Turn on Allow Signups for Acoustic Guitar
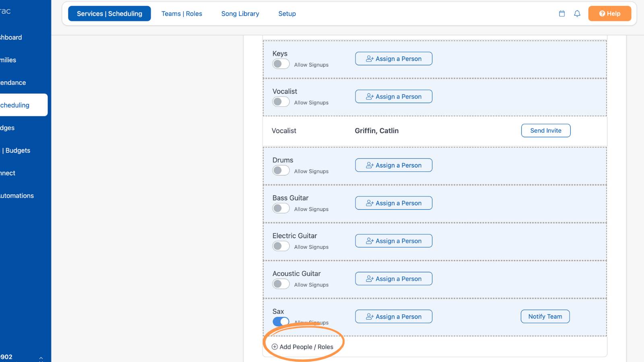Screen dimensions: 644x362 [x=281, y=284]
